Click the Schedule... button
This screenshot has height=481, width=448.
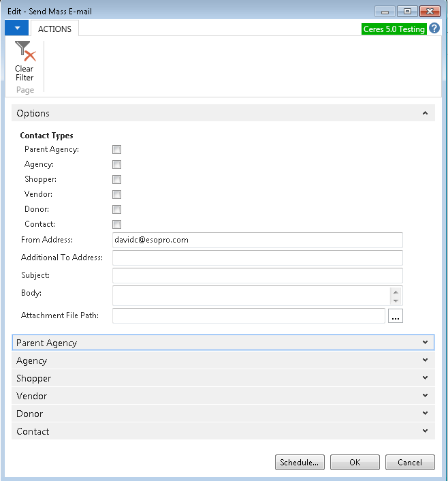click(x=300, y=463)
